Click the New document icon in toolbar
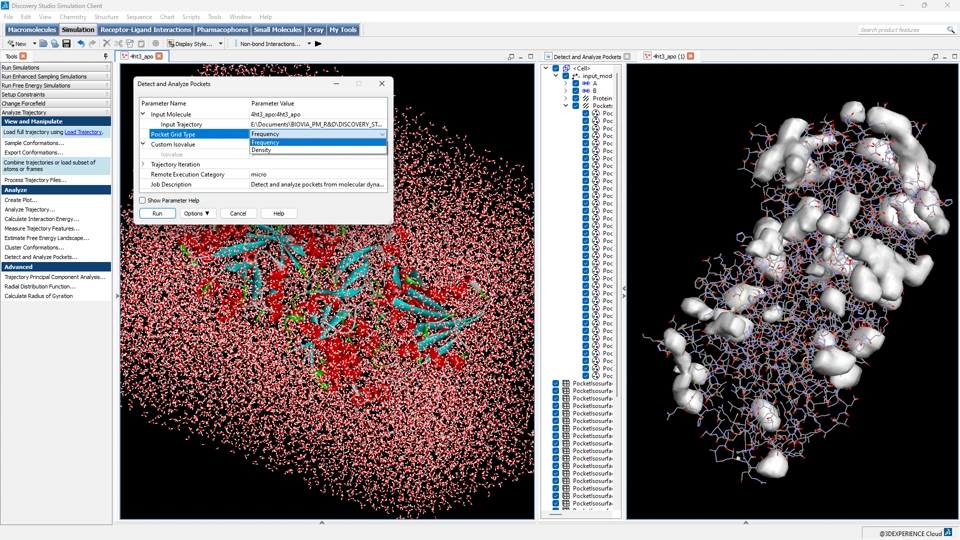The height and width of the screenshot is (540, 960). pyautogui.click(x=11, y=43)
